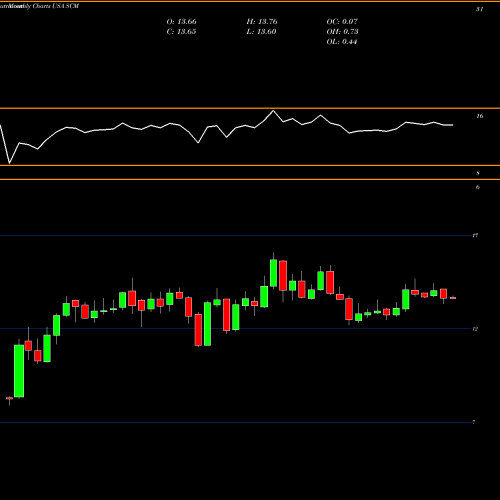Viewport: 500px width, 500px height.
Task: Click the 'OL: 0.44' value
Action: click(342, 42)
